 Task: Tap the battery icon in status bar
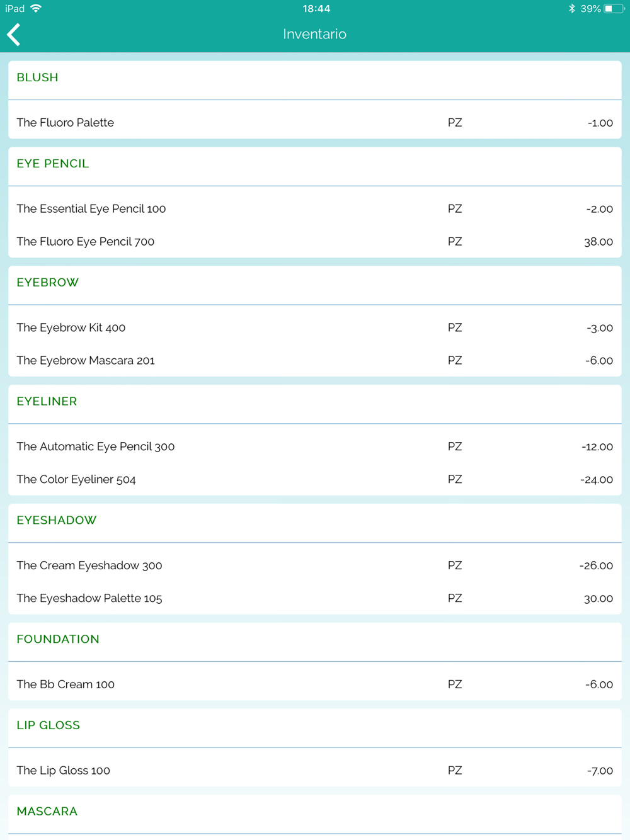click(613, 9)
